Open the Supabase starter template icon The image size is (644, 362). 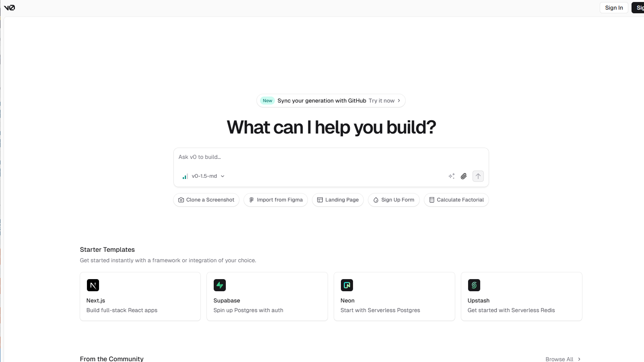coord(220,285)
